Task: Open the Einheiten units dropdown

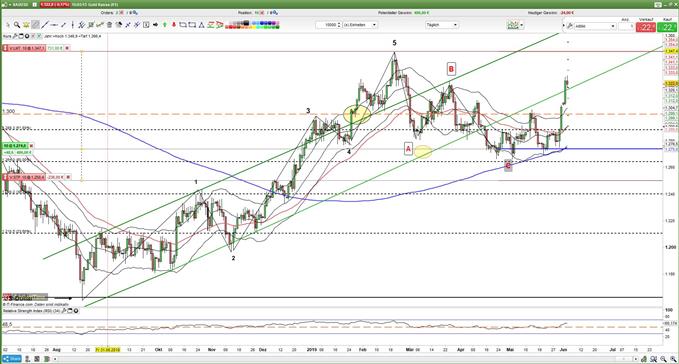Action: click(x=360, y=25)
